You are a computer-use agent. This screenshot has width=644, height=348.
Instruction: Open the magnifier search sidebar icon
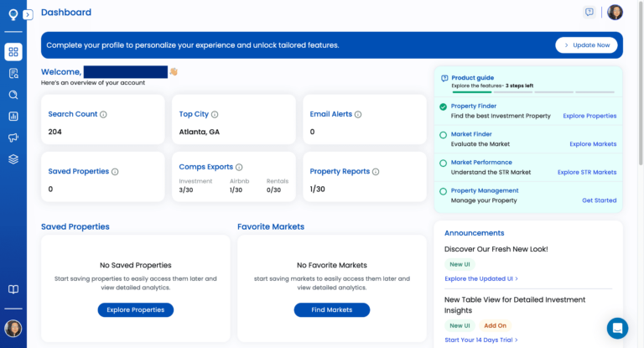[13, 95]
